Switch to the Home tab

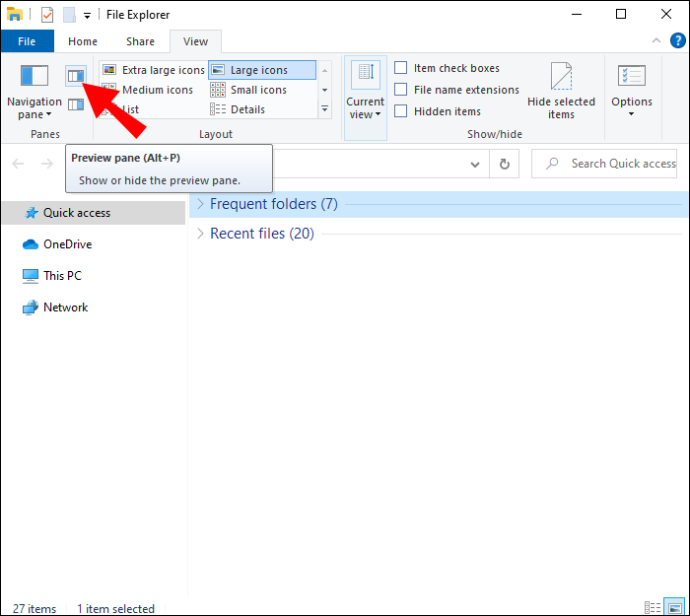pos(83,41)
